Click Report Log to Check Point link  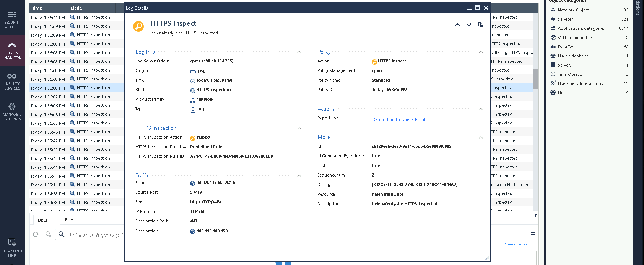399,119
